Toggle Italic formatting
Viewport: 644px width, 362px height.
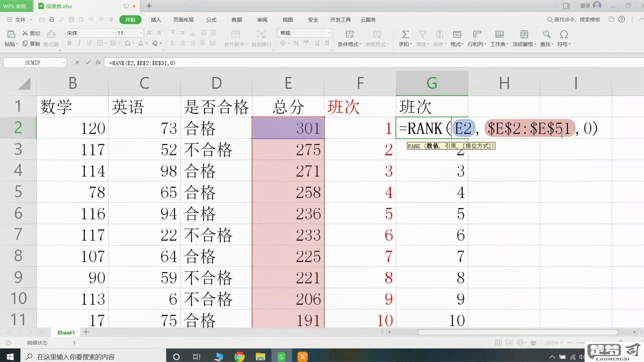[79, 43]
